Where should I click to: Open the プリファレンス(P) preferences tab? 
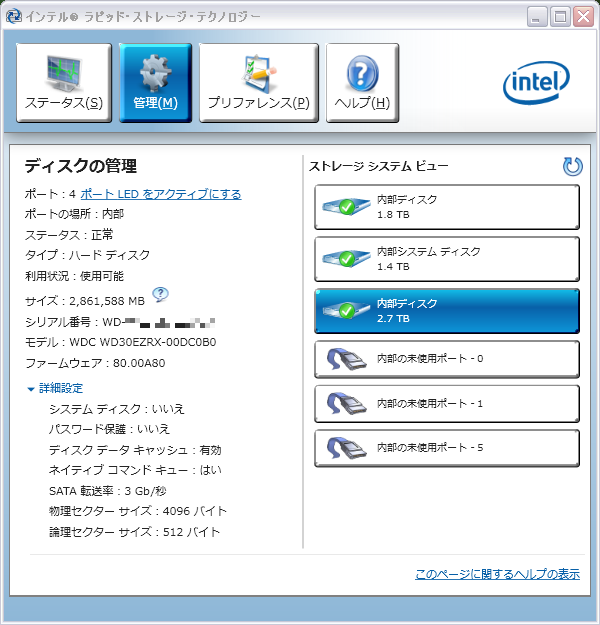[x=259, y=83]
